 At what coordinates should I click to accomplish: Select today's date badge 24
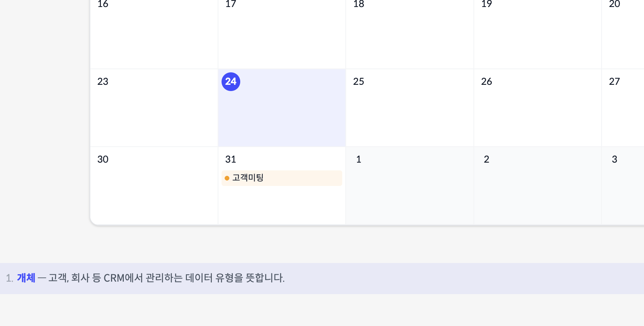231,82
